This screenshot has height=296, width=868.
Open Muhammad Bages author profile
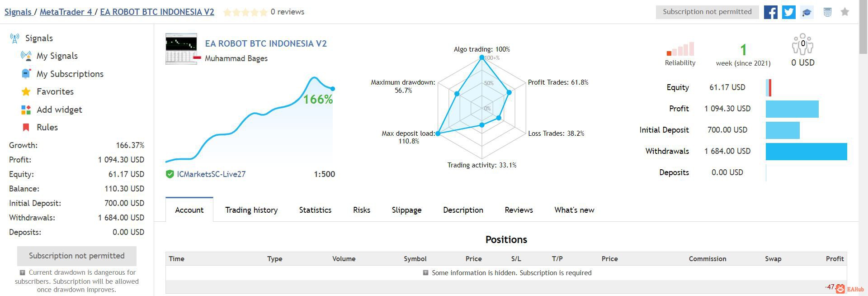(236, 58)
